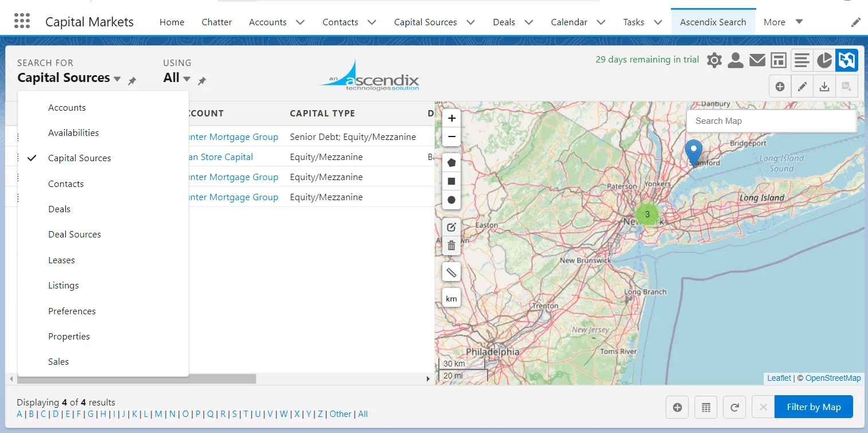Choose Listings from the list
The height and width of the screenshot is (433, 868).
pyautogui.click(x=103, y=286)
